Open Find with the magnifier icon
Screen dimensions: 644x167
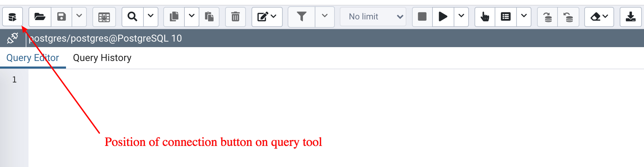(x=132, y=17)
